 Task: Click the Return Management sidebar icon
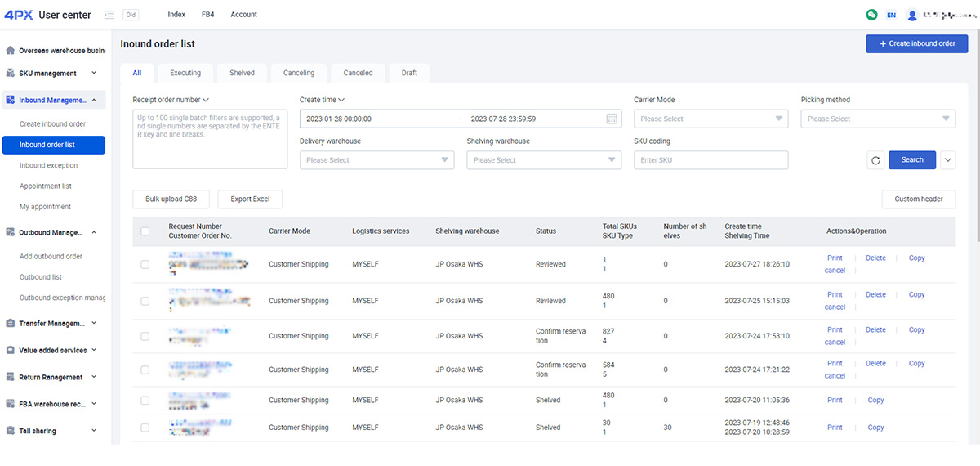point(10,377)
